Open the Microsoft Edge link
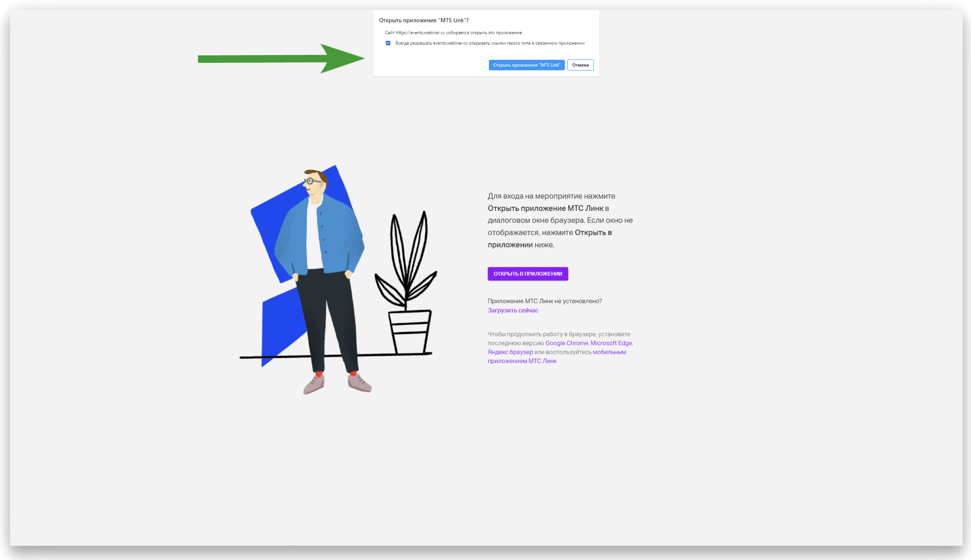Viewport: 971px width, 560px height. point(611,343)
